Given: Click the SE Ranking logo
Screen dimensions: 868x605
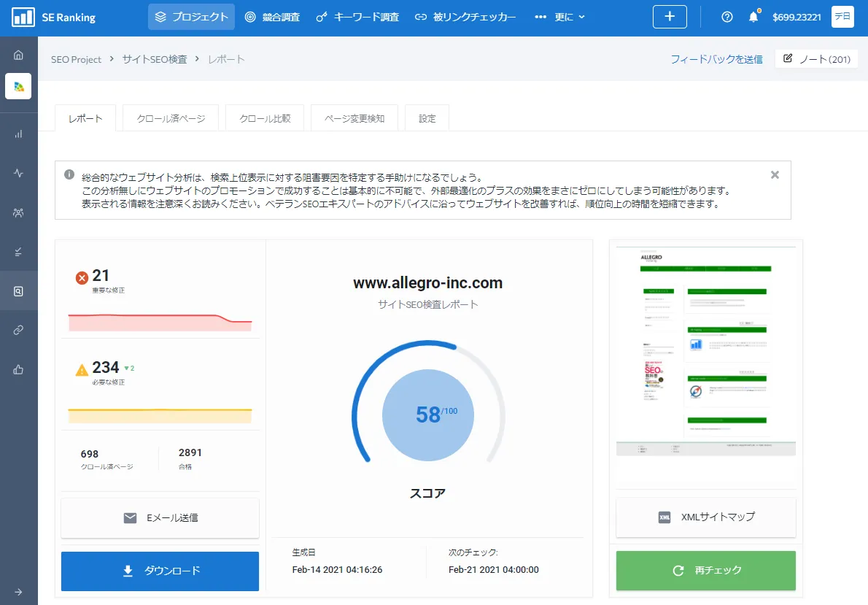Looking at the screenshot, I should 53,18.
